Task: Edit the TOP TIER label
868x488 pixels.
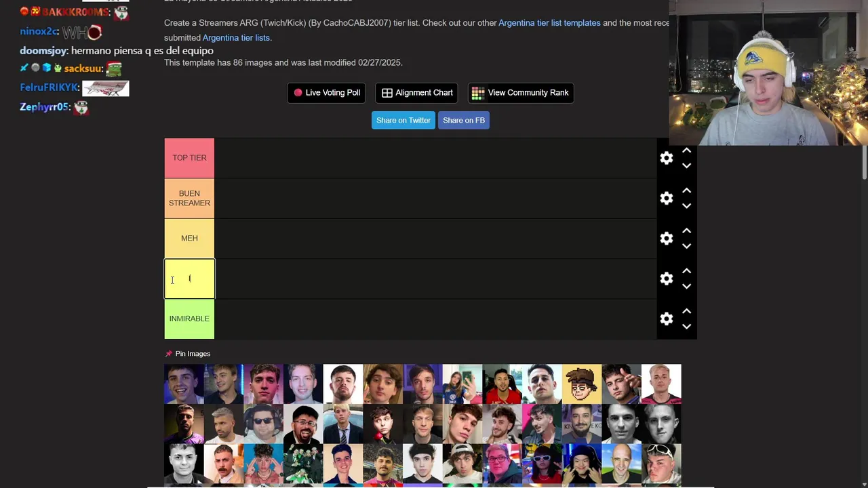Action: [x=189, y=158]
